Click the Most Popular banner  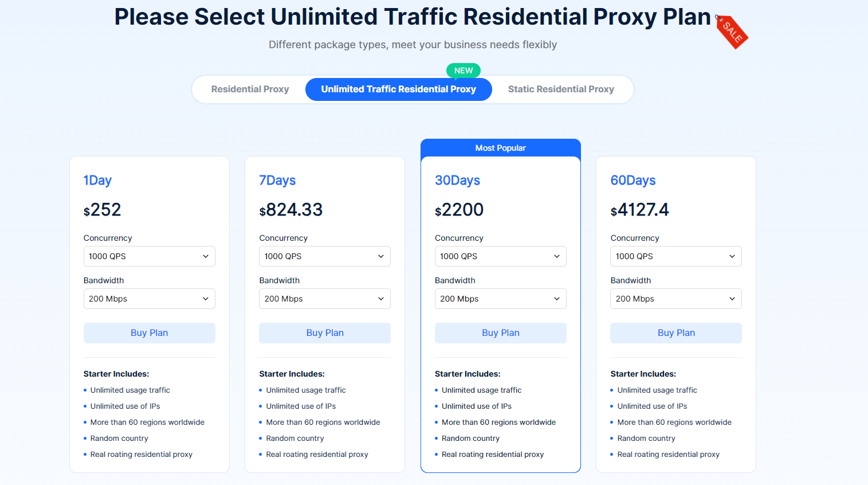[501, 148]
